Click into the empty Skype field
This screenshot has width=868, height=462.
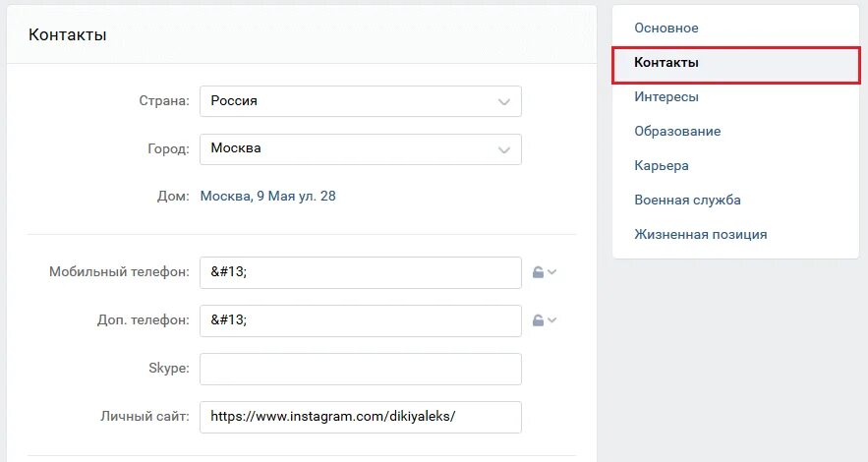point(360,369)
